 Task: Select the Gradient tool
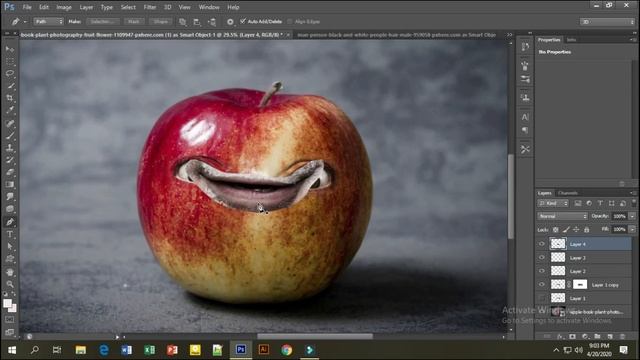(10, 184)
